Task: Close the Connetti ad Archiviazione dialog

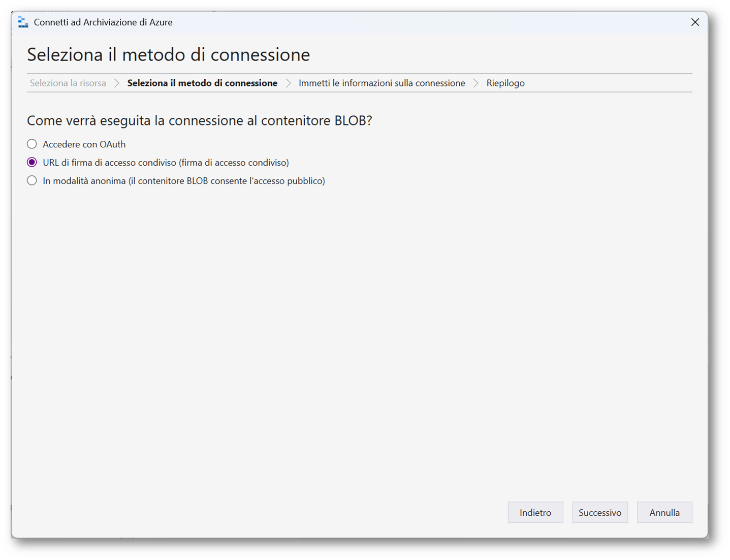Action: 695,22
